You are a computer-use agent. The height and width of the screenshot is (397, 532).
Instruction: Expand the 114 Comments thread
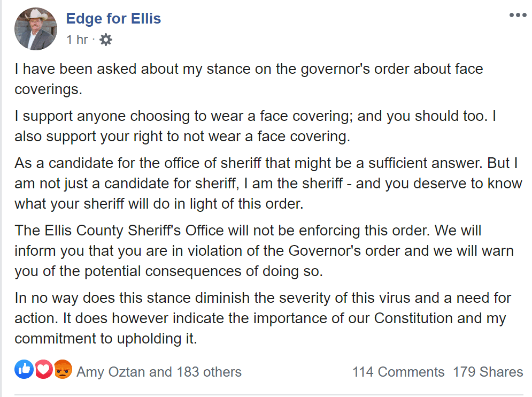(x=398, y=372)
